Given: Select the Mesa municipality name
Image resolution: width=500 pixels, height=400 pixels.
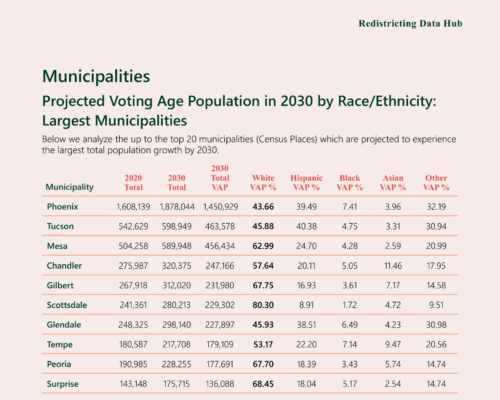Looking at the screenshot, I should pos(57,246).
